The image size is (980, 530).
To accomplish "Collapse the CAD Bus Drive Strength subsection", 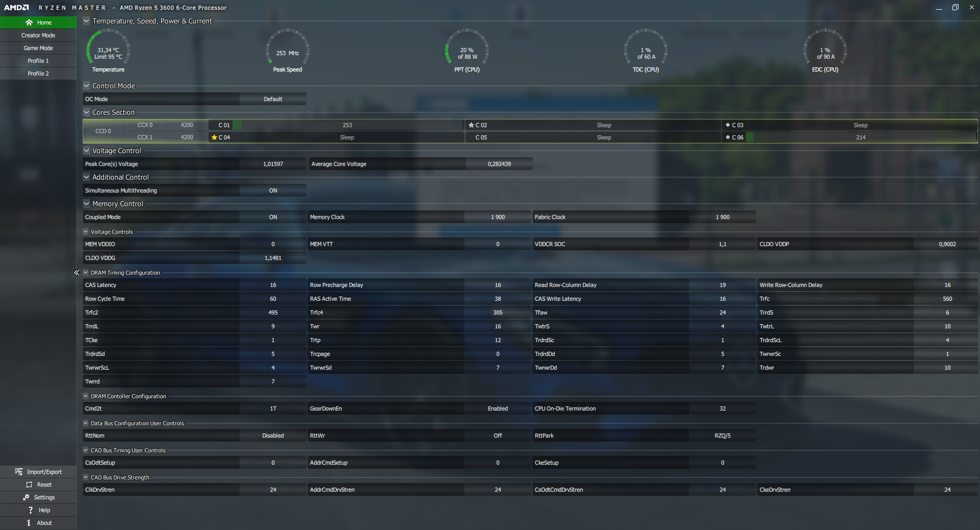I will [x=86, y=477].
